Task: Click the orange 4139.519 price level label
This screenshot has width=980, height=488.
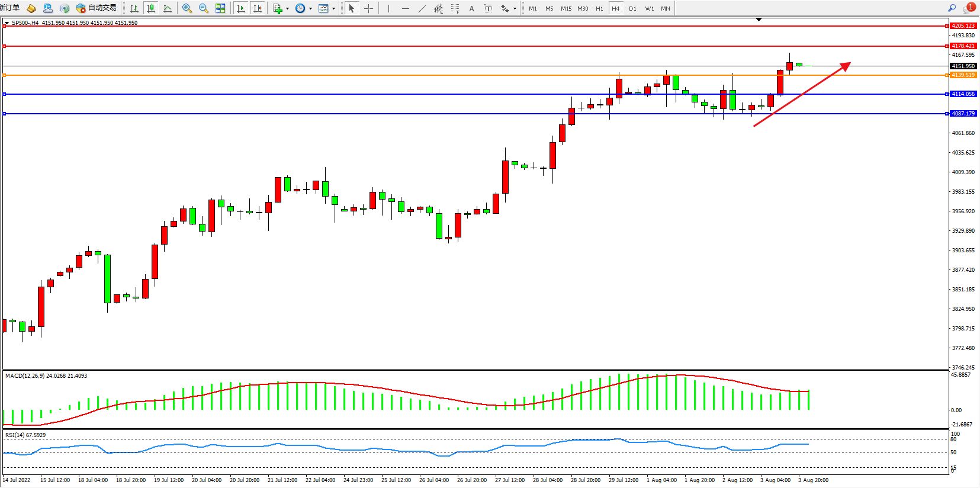Action: pyautogui.click(x=962, y=75)
